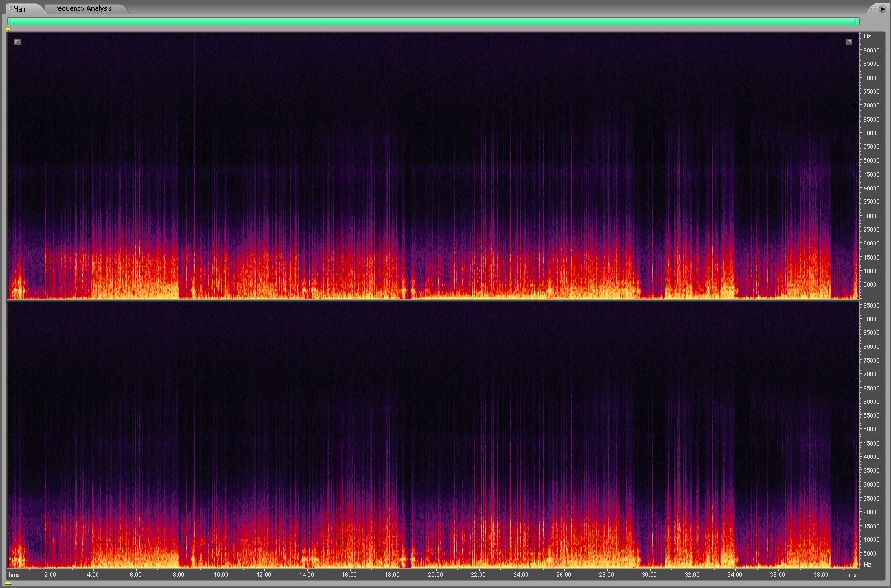Viewport: 891px width, 588px height.
Task: Click the 20:00 mark on the time ruler
Action: (435, 575)
